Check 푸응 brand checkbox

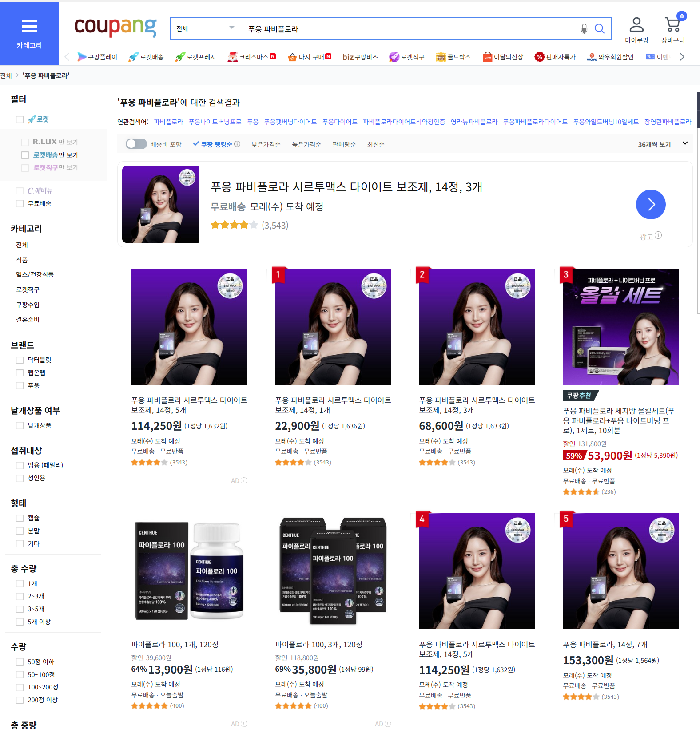tap(20, 385)
